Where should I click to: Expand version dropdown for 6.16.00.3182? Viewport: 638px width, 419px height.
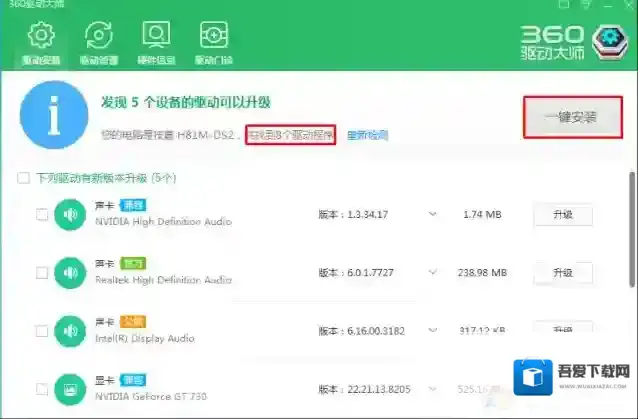point(433,330)
